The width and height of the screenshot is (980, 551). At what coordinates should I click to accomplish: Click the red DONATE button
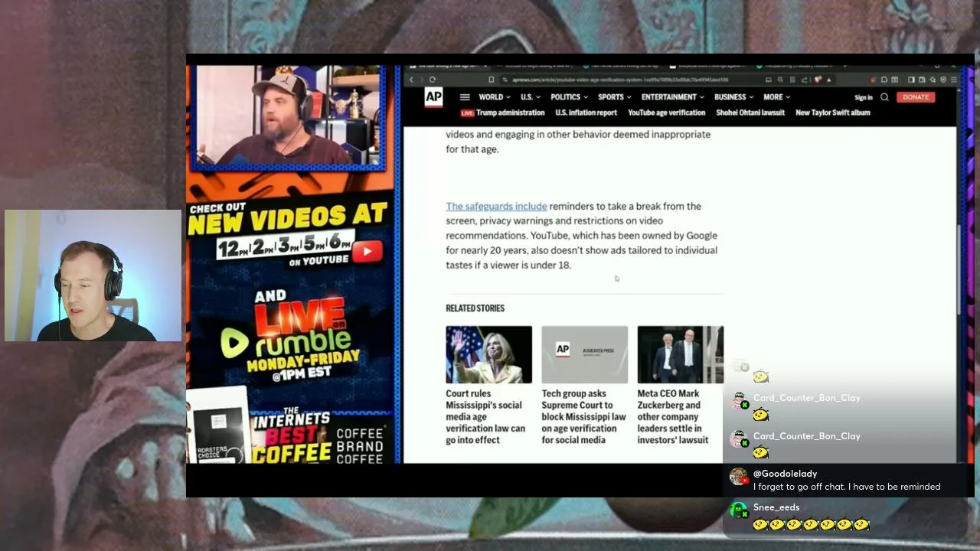pos(916,97)
